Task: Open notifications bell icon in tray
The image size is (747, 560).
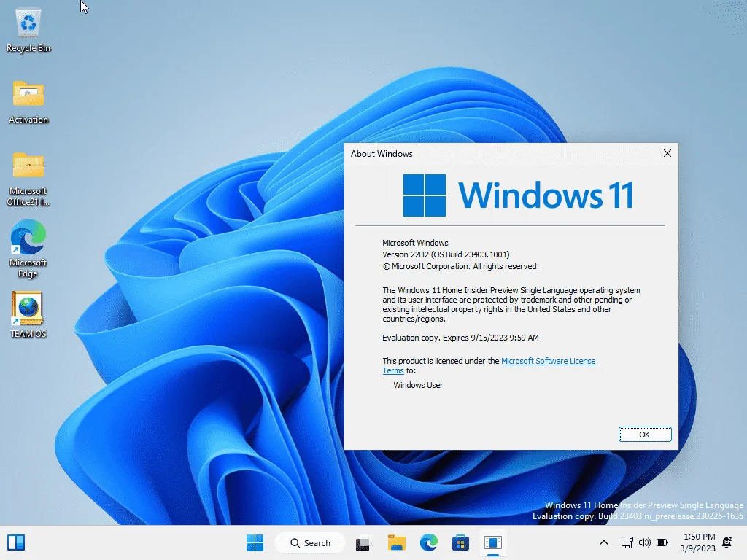Action: 727,542
